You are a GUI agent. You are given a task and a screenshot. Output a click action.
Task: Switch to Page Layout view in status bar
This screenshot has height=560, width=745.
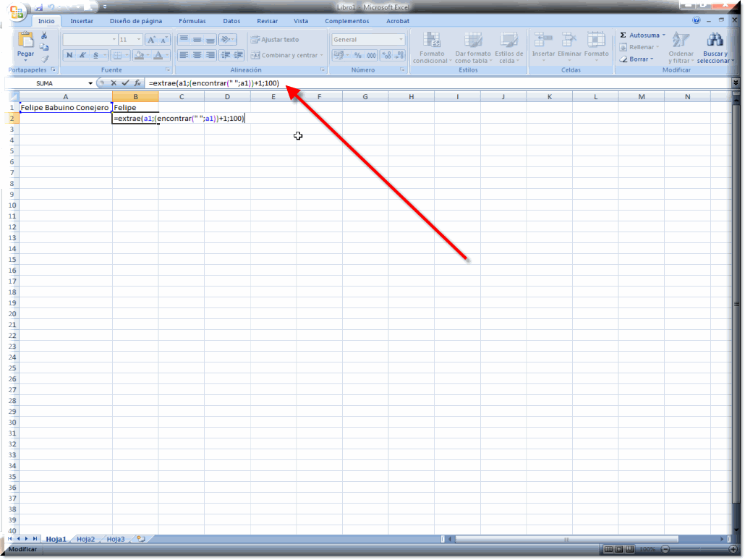click(619, 549)
